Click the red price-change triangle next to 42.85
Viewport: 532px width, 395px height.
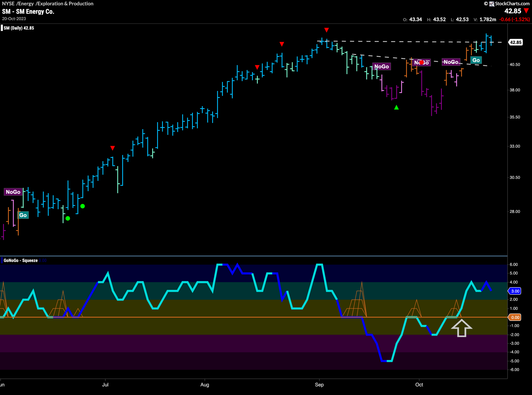pos(526,11)
